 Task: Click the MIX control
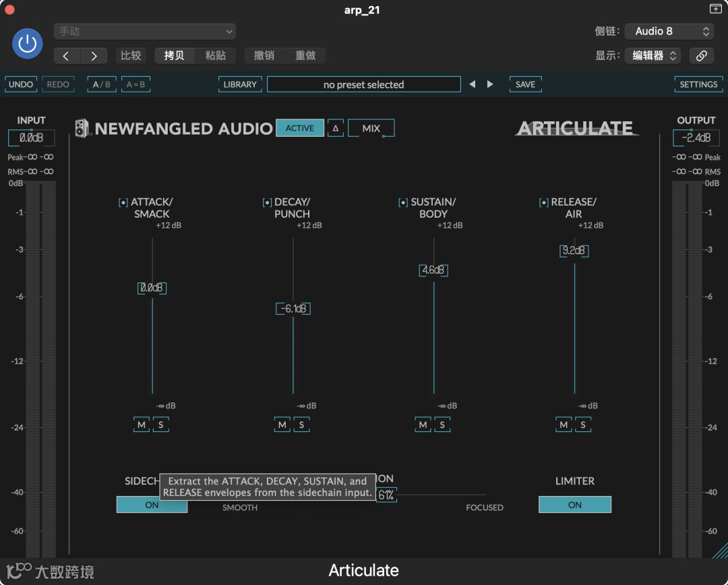click(371, 128)
